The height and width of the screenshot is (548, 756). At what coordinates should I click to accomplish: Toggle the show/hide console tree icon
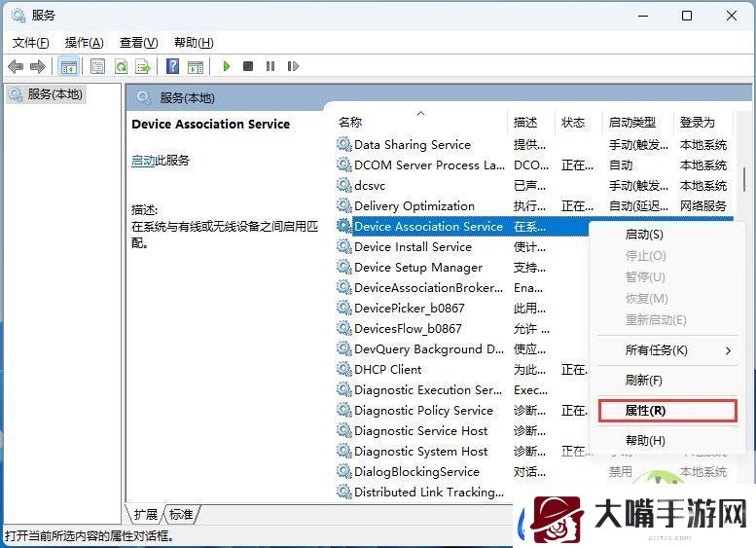point(68,66)
